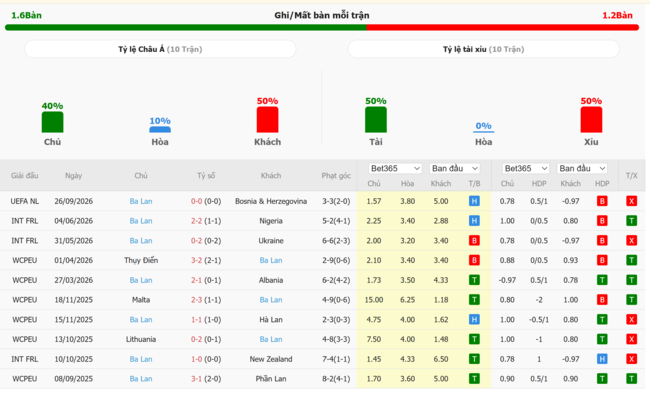
Task: Click the 1.6Bàn label
Action: tap(27, 15)
